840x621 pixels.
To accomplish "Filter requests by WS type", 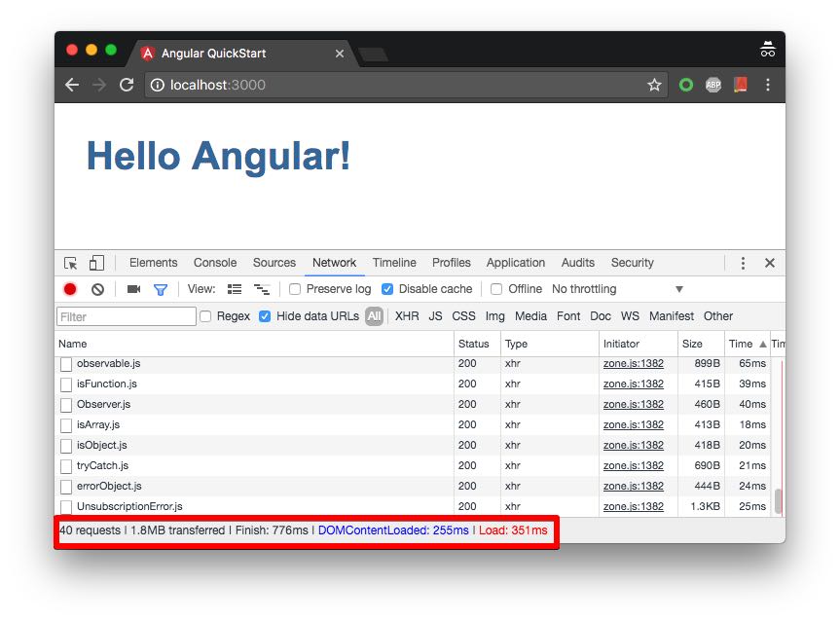I will click(630, 316).
